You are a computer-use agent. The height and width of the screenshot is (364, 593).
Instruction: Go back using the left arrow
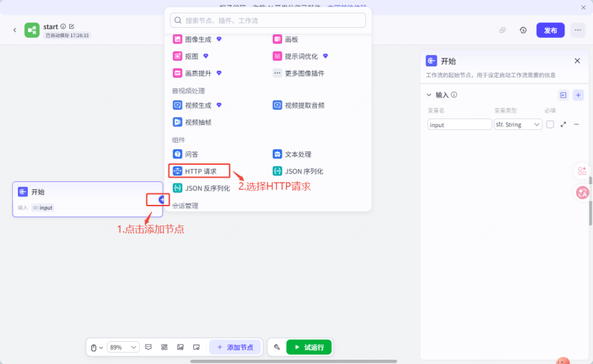pyautogui.click(x=15, y=30)
